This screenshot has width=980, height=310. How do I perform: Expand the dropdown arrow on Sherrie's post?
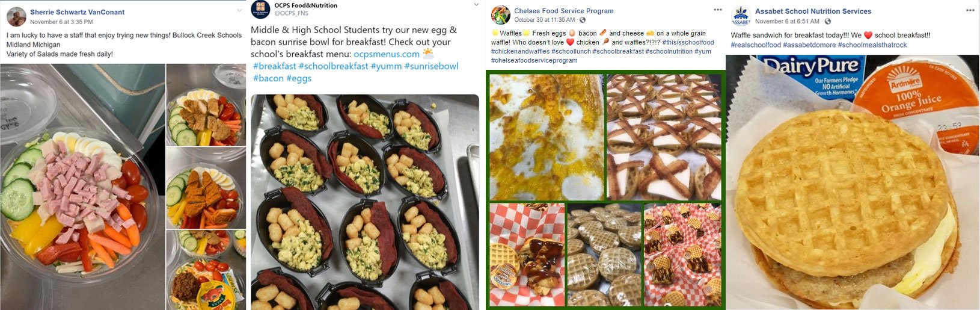(239, 11)
